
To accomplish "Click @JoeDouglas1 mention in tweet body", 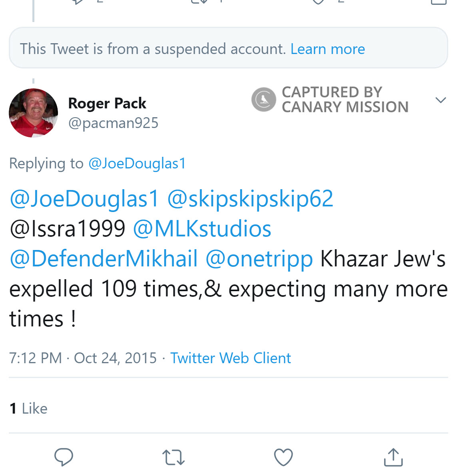I will pyautogui.click(x=84, y=199).
